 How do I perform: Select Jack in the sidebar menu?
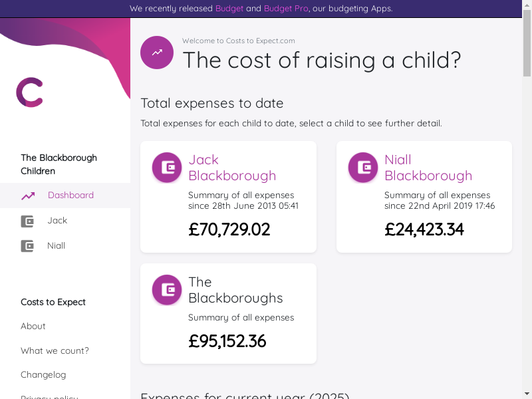pos(57,221)
